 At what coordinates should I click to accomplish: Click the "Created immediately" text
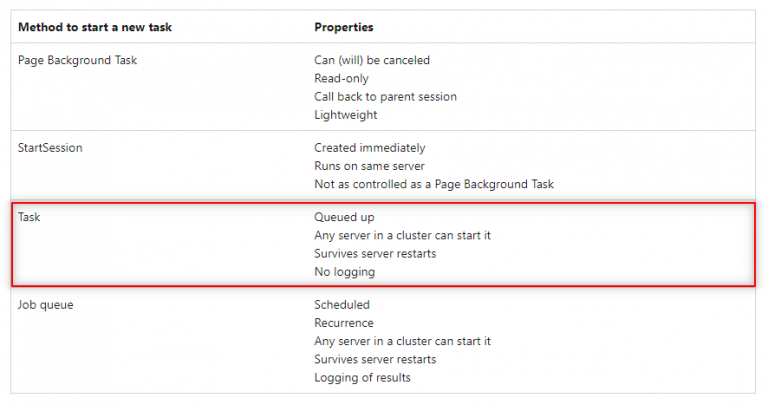369,148
